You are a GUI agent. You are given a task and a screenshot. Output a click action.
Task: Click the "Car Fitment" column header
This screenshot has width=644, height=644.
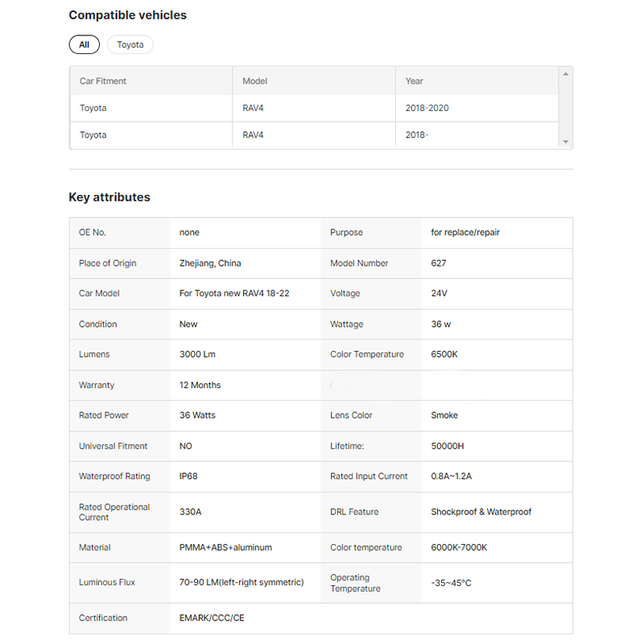point(103,81)
